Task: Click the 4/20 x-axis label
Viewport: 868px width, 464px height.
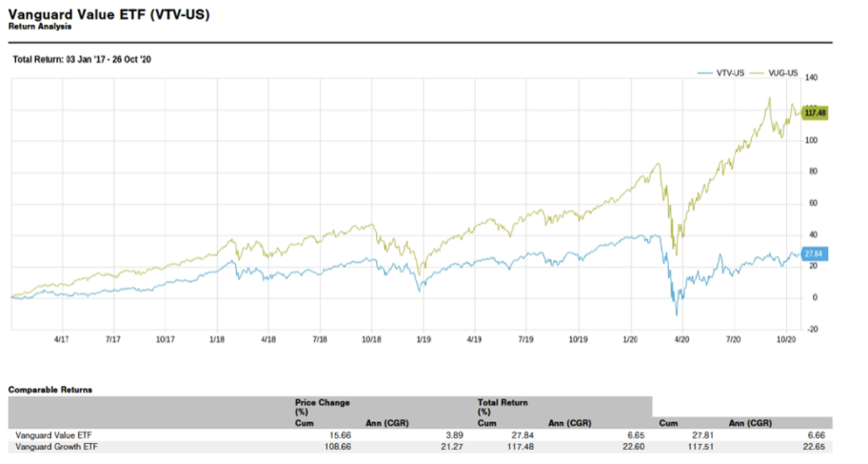Action: click(682, 339)
